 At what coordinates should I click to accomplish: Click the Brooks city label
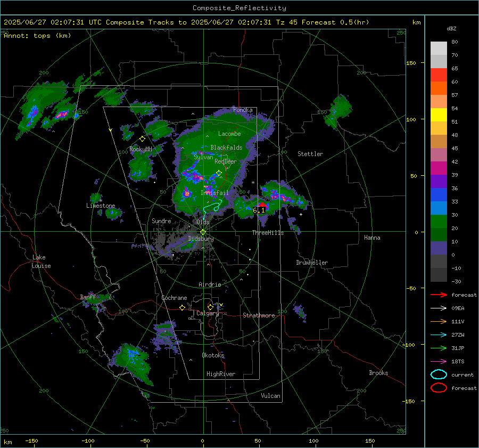(378, 373)
